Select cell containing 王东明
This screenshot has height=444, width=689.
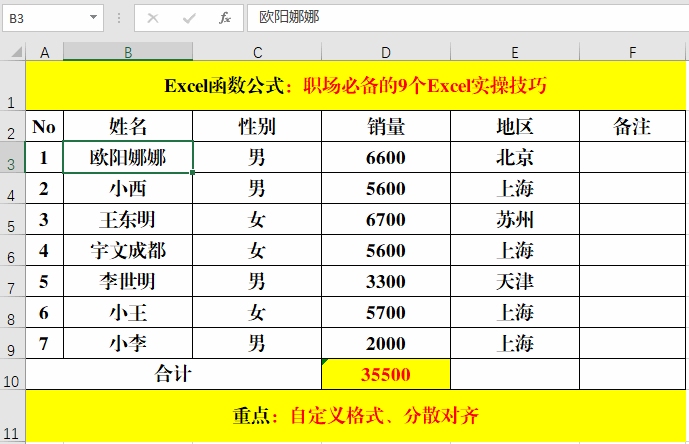pos(128,219)
